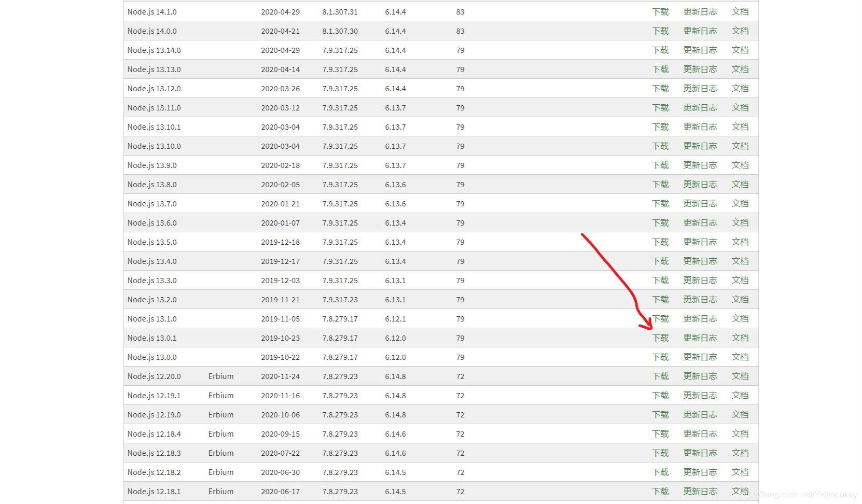
Task: Open 更新日志 for Node.js 13.0.0
Action: 700,357
